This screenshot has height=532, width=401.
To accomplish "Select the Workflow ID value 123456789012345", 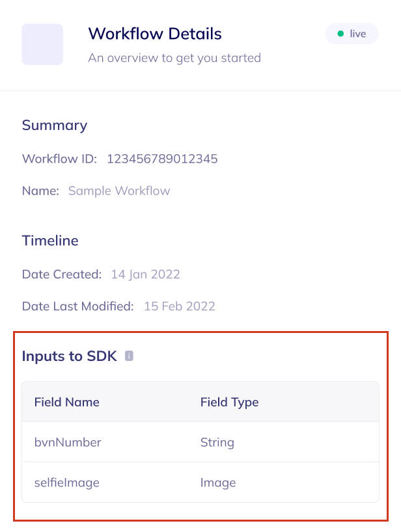I will click(163, 159).
